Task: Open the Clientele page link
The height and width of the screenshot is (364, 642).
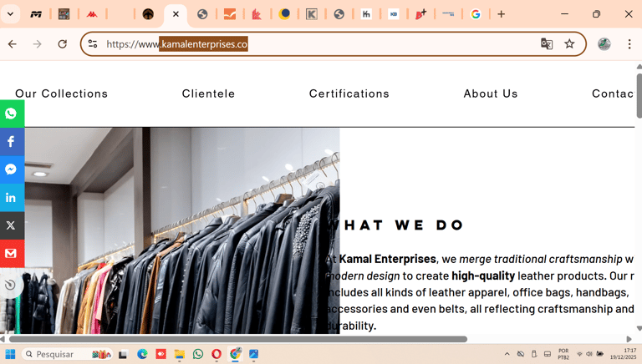Action: [208, 94]
